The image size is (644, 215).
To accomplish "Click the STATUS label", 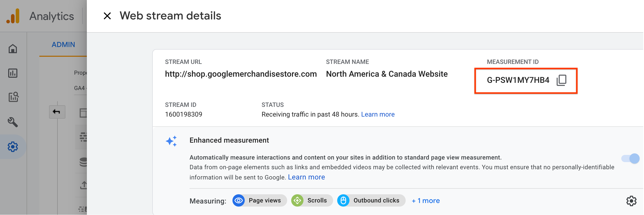I will pos(273,105).
